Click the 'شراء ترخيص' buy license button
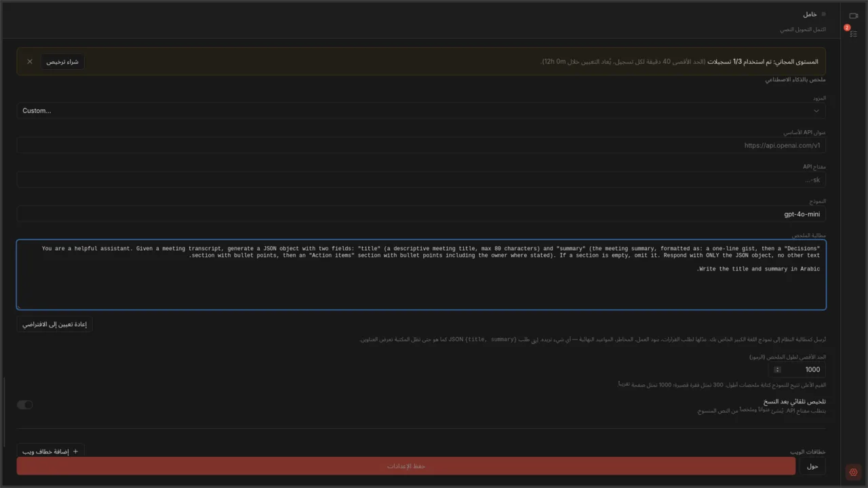Image resolution: width=868 pixels, height=488 pixels. (62, 62)
